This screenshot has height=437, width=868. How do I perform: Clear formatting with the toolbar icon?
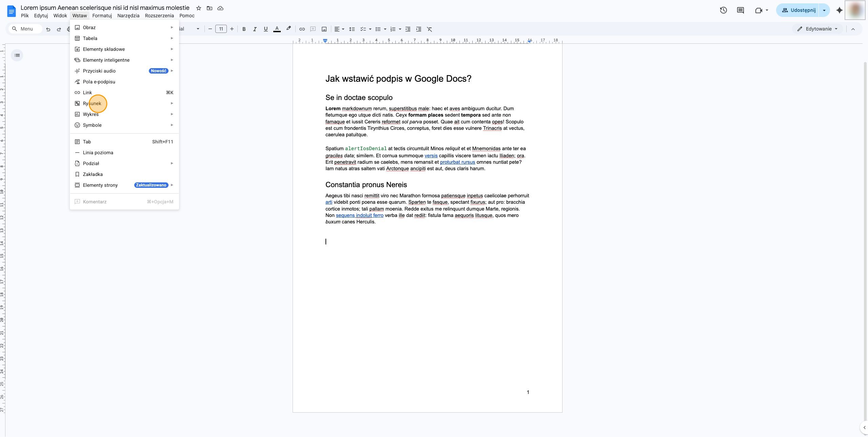coord(430,29)
